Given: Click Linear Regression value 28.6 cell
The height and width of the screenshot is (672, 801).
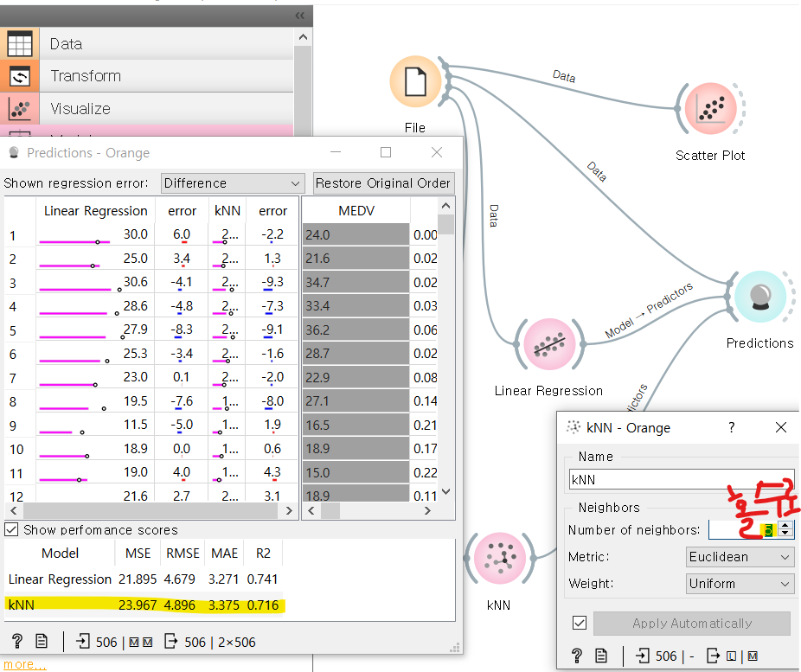Looking at the screenshot, I should [x=95, y=306].
